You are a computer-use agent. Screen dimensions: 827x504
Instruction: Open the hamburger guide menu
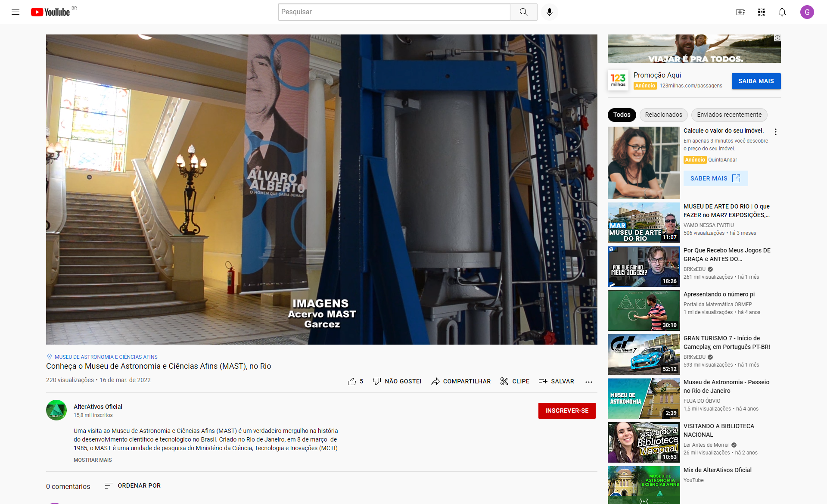(16, 12)
